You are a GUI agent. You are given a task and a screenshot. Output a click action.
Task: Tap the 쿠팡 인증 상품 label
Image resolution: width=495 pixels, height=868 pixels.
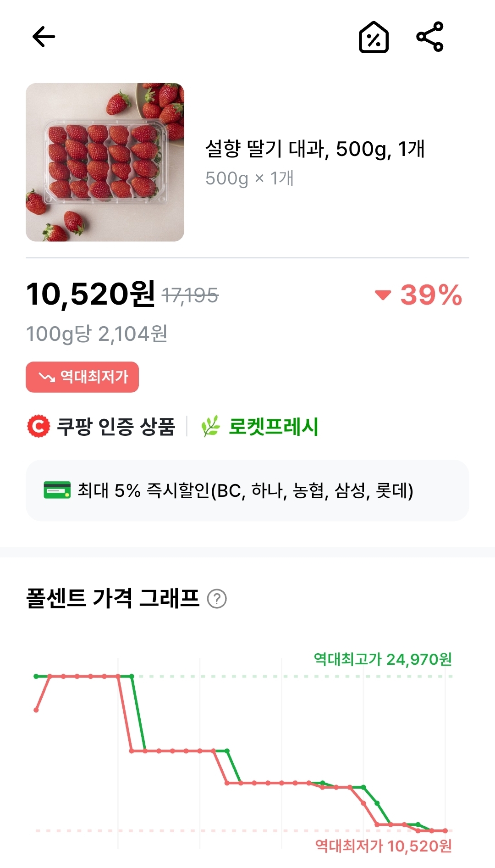tap(116, 427)
